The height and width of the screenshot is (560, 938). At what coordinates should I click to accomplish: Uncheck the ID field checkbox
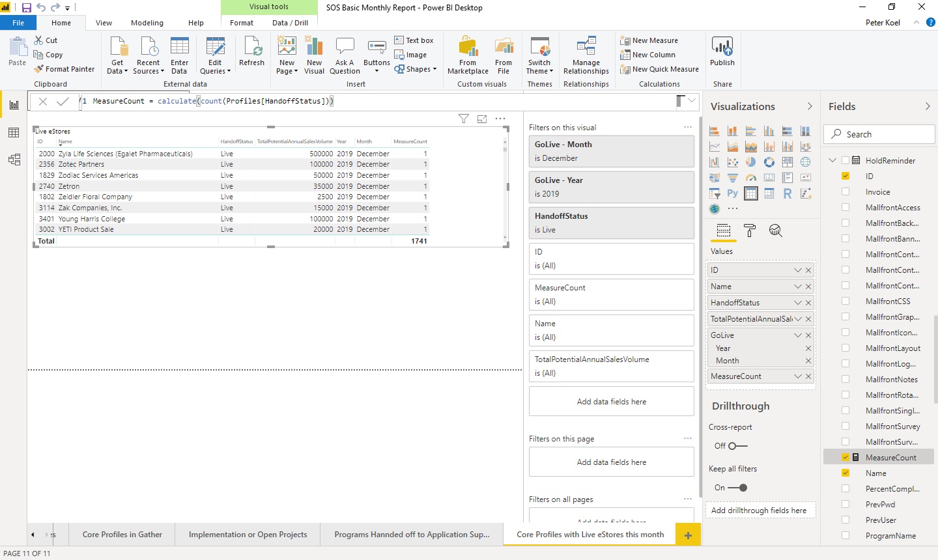click(x=846, y=176)
